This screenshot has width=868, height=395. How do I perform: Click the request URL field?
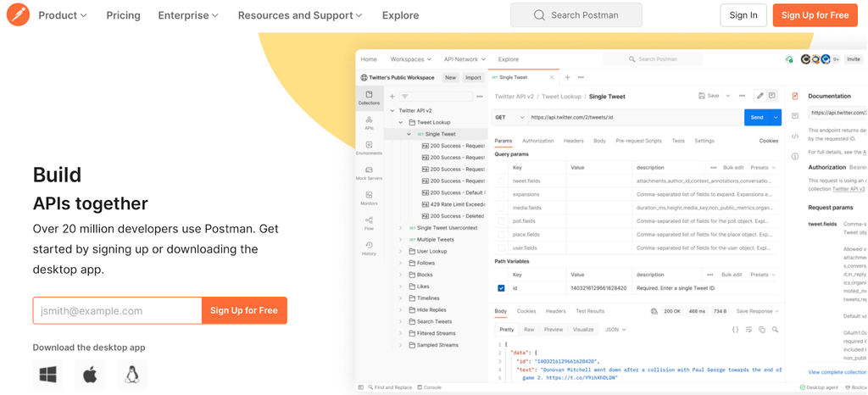click(x=635, y=117)
